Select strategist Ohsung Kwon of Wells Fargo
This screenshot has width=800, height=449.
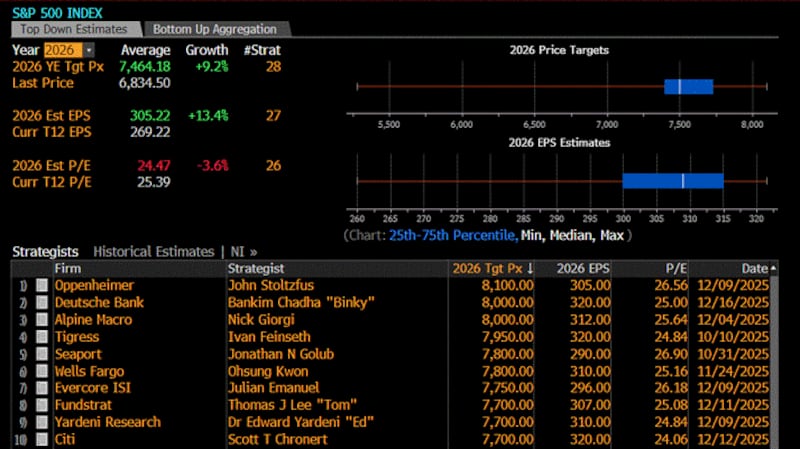coord(266,371)
